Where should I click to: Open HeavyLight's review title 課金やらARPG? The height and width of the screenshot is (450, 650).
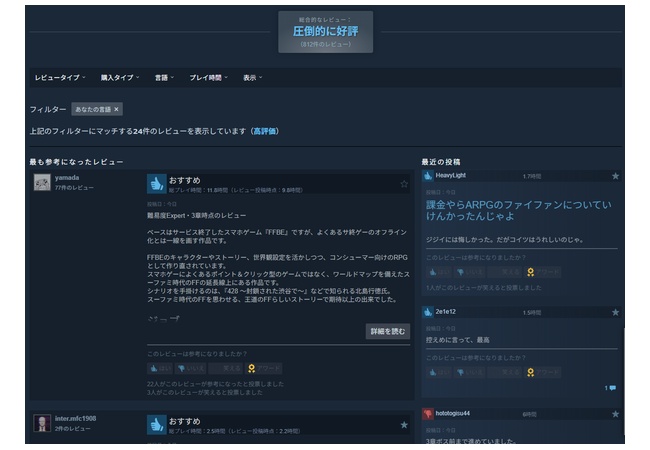tap(519, 210)
